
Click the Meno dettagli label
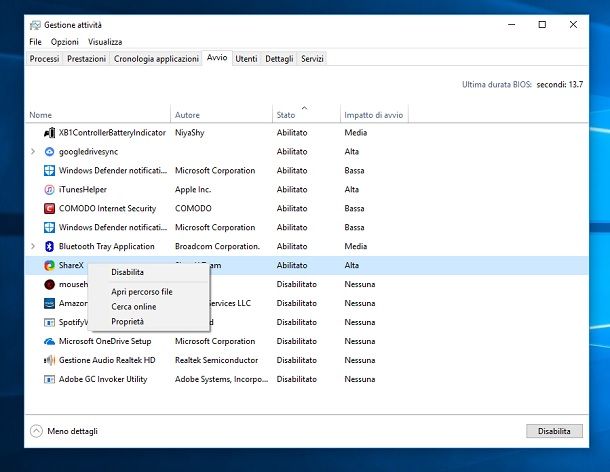point(72,431)
